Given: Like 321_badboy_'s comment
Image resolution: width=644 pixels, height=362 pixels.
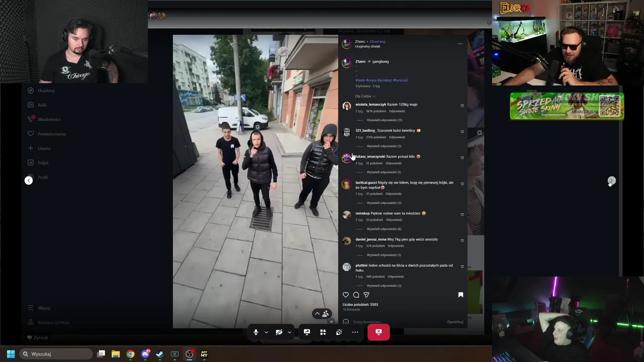Looking at the screenshot, I should click(462, 132).
